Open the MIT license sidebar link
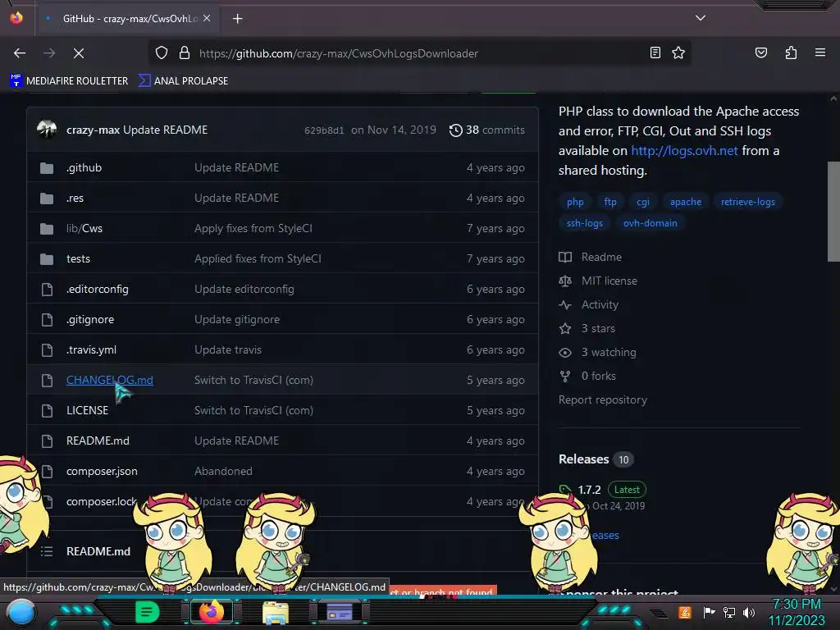Viewport: 840px width, 630px height. [598, 281]
